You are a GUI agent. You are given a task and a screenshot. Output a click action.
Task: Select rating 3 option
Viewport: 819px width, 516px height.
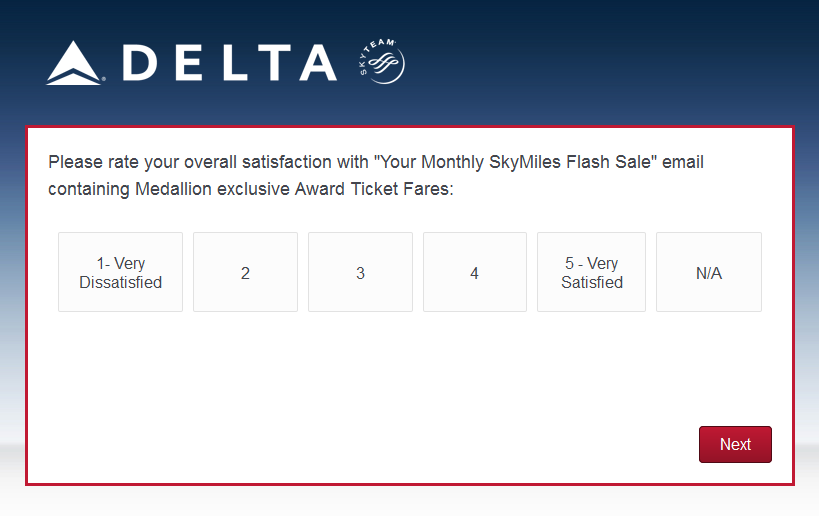coord(360,272)
